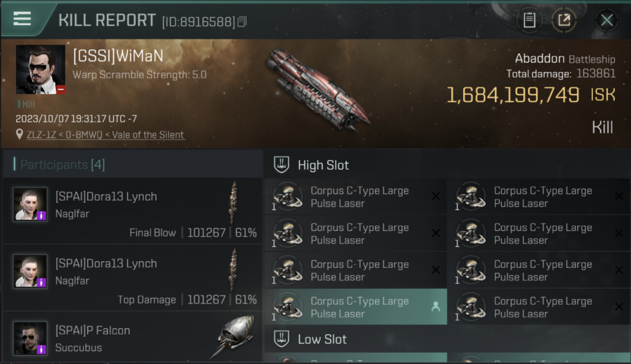Open WiMaN's pilot portrait
The height and width of the screenshot is (364, 631).
[40, 69]
